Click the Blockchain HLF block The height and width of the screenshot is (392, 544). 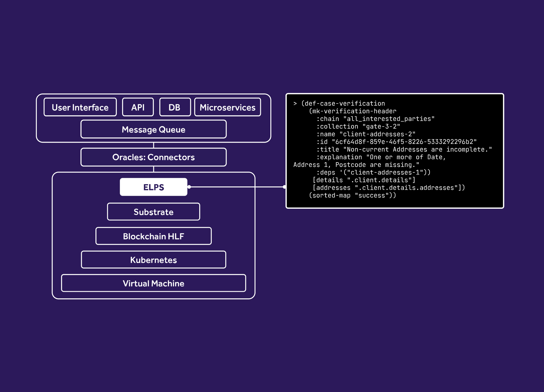tap(154, 236)
